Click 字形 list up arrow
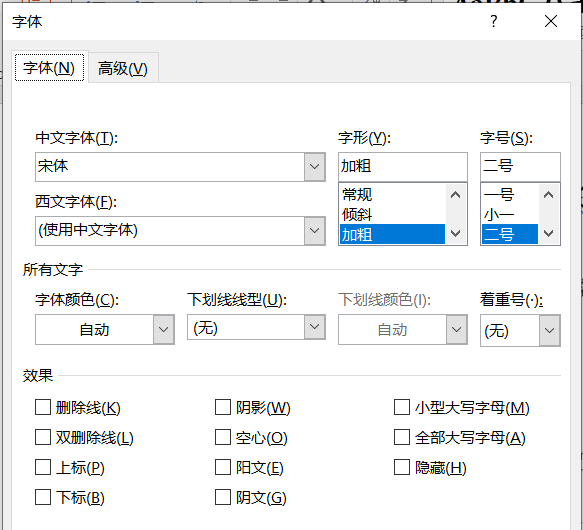Screen dimensions: 583x530 point(455,195)
